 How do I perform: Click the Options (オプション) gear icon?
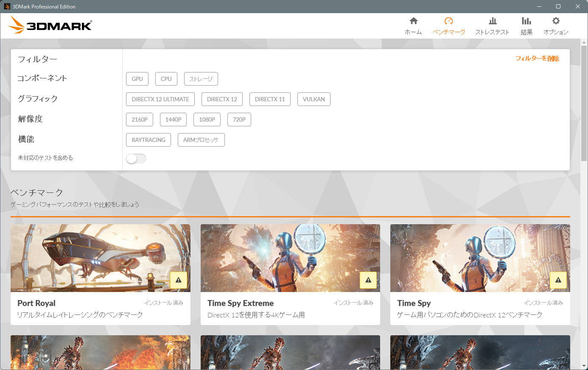pos(556,21)
